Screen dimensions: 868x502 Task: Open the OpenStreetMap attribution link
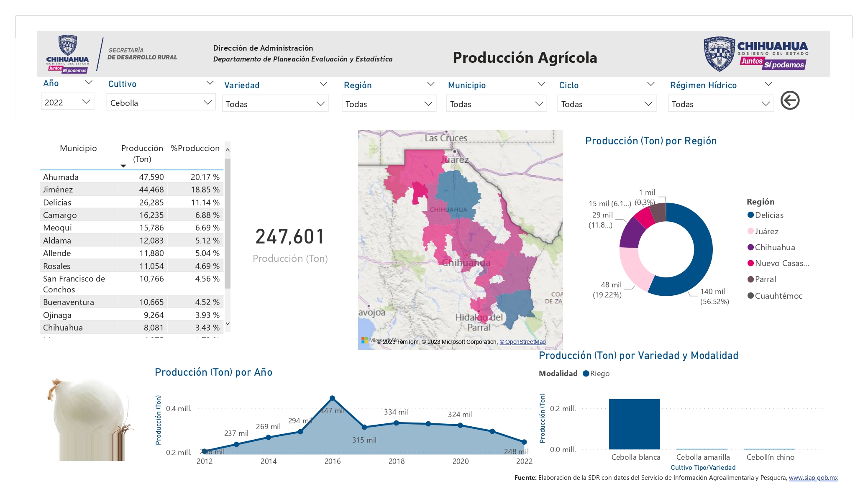click(522, 342)
